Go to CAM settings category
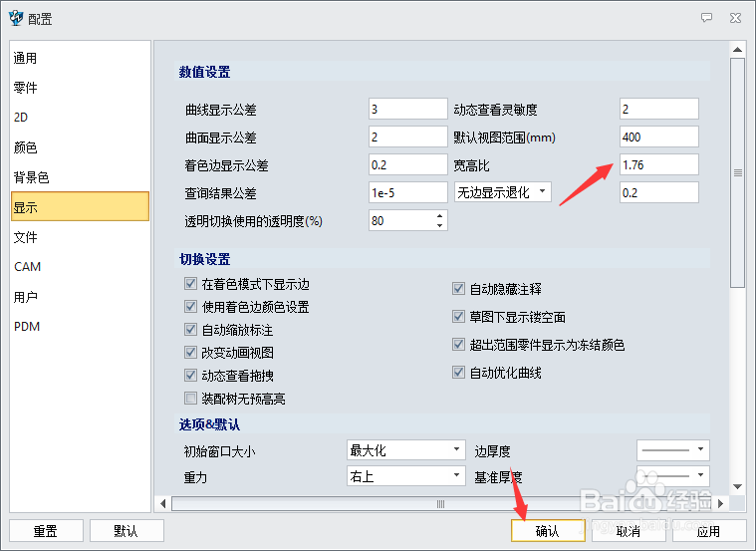 coord(80,267)
